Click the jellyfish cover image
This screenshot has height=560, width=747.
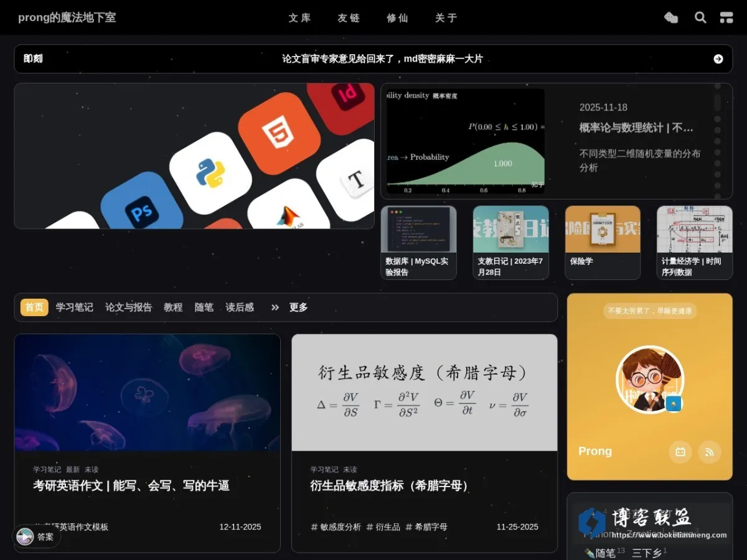pyautogui.click(x=148, y=393)
